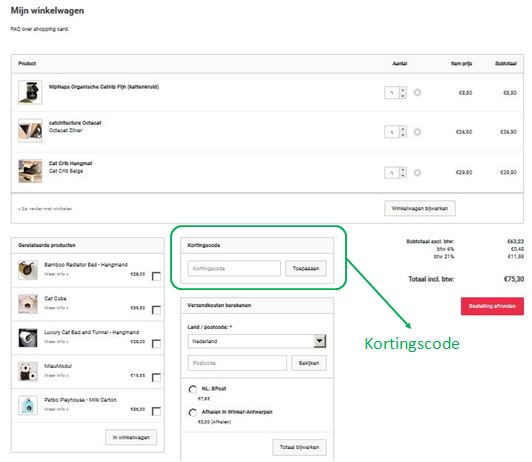
Task: Open the Nederland country dropdown
Action: (257, 341)
